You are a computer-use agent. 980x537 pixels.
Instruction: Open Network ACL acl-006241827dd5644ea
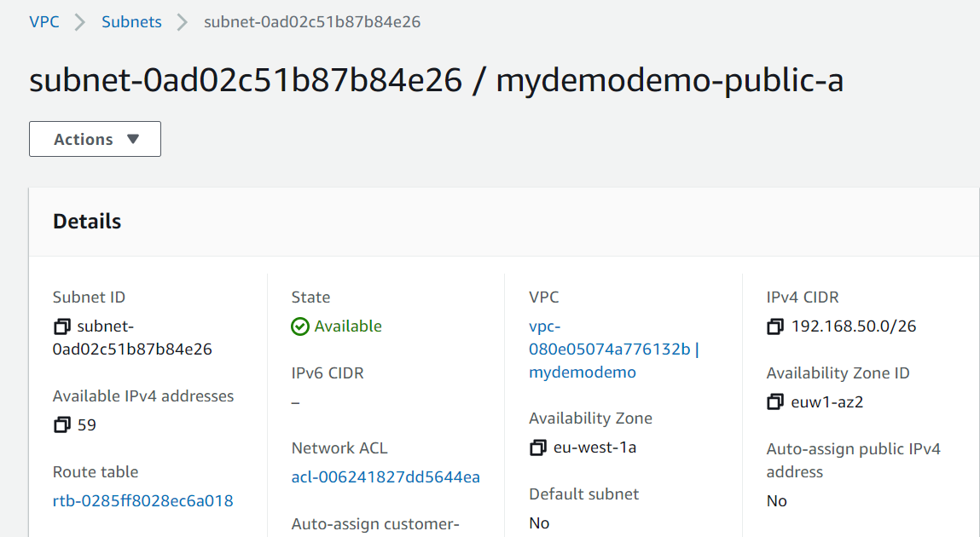[386, 476]
